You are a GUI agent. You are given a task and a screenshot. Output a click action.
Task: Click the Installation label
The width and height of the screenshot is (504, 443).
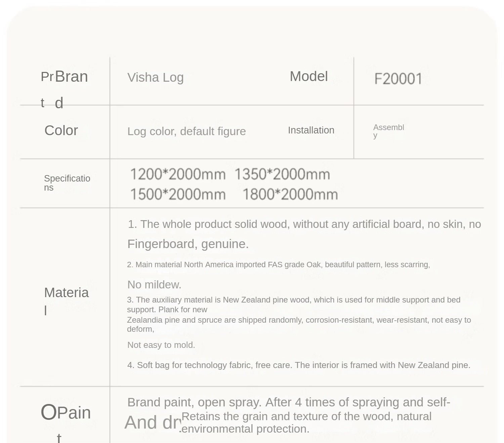click(x=311, y=130)
